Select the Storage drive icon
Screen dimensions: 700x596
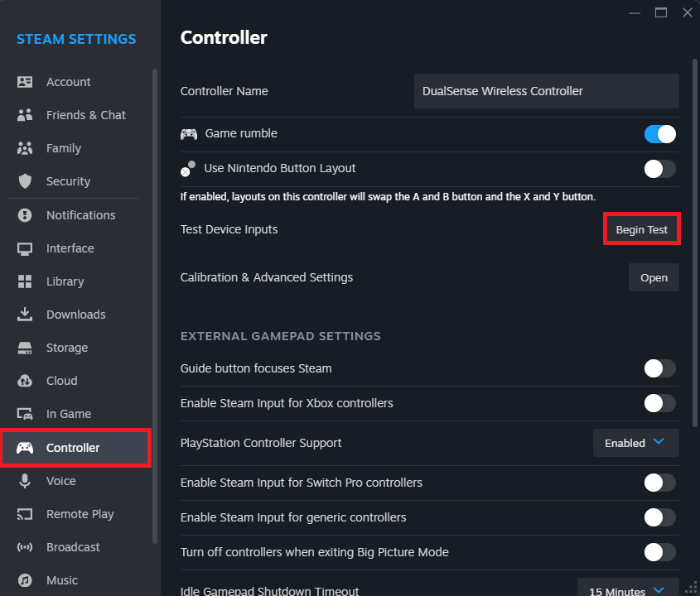click(25, 348)
